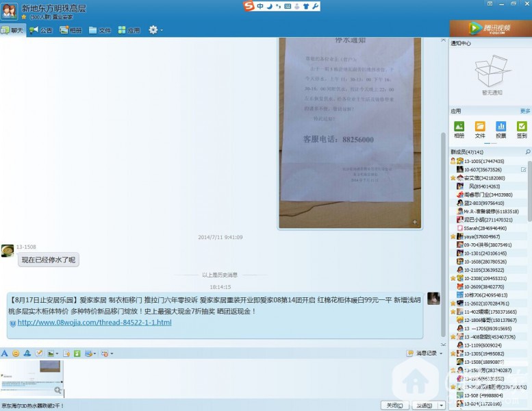The height and width of the screenshot is (411, 532).
Task: Click the chat history vertical scrollbar
Action: tap(443, 206)
